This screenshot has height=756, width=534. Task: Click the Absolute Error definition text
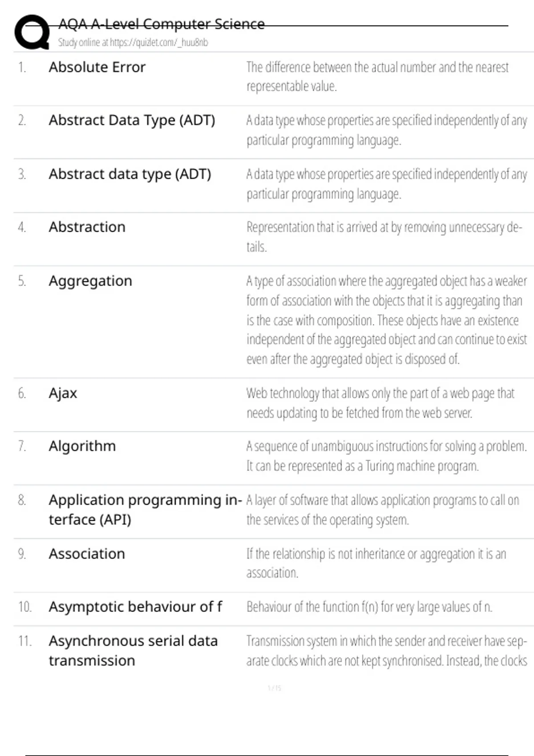point(377,76)
